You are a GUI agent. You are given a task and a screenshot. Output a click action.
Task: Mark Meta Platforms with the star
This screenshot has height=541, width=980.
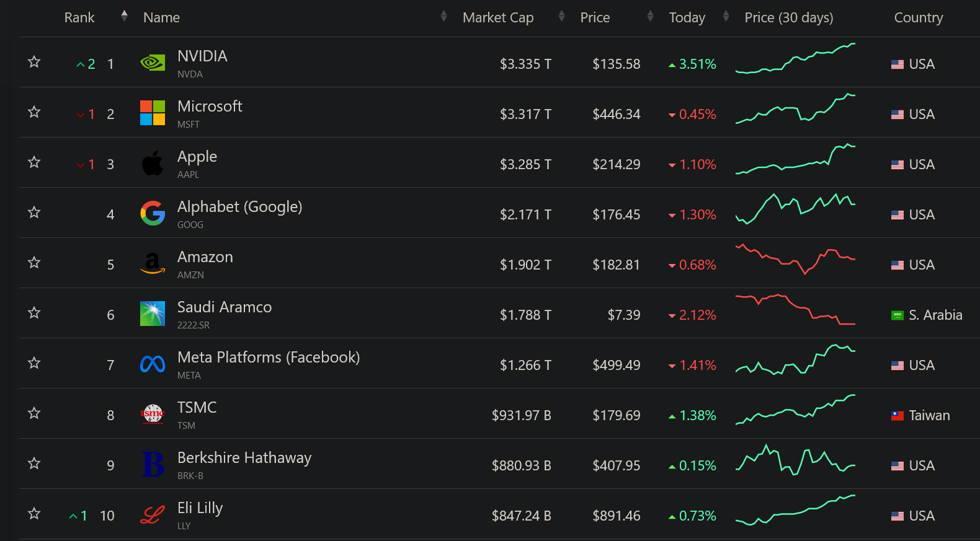34,363
